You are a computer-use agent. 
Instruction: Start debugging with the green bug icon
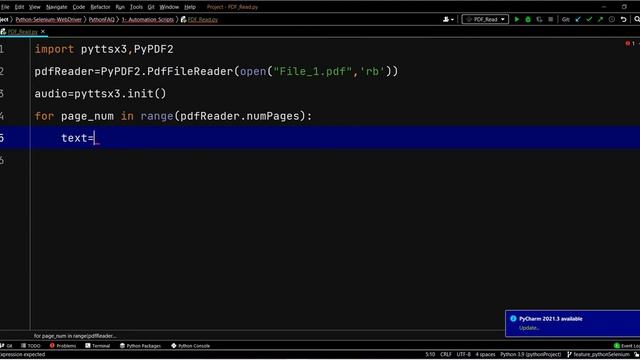528,19
